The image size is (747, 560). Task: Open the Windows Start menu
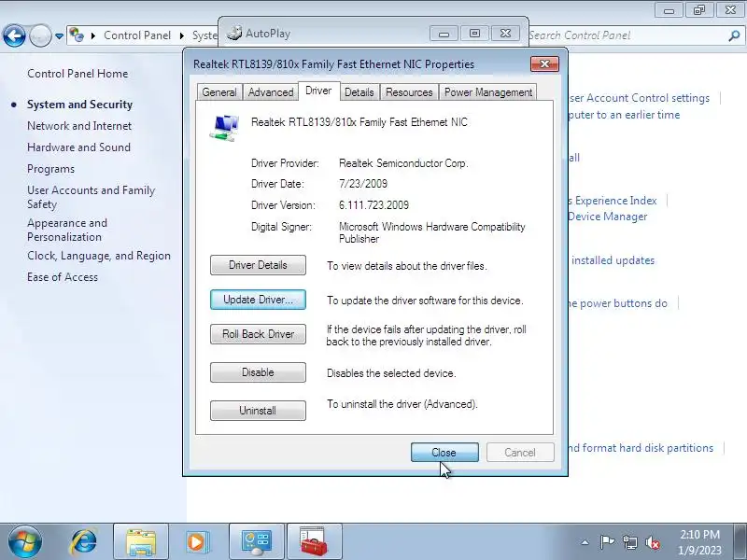click(x=25, y=542)
